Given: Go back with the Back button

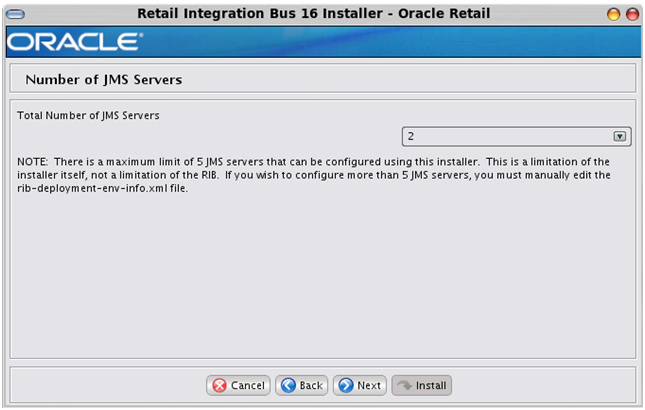Looking at the screenshot, I should click(302, 385).
